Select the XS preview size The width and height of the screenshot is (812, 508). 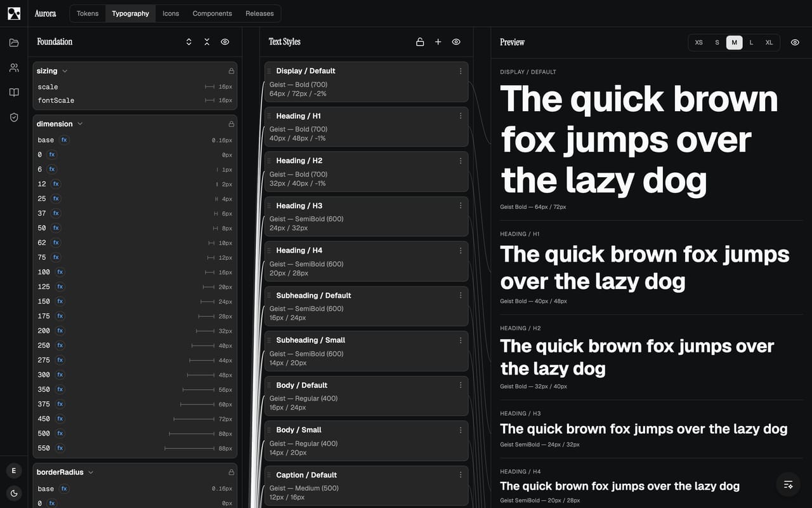click(699, 43)
